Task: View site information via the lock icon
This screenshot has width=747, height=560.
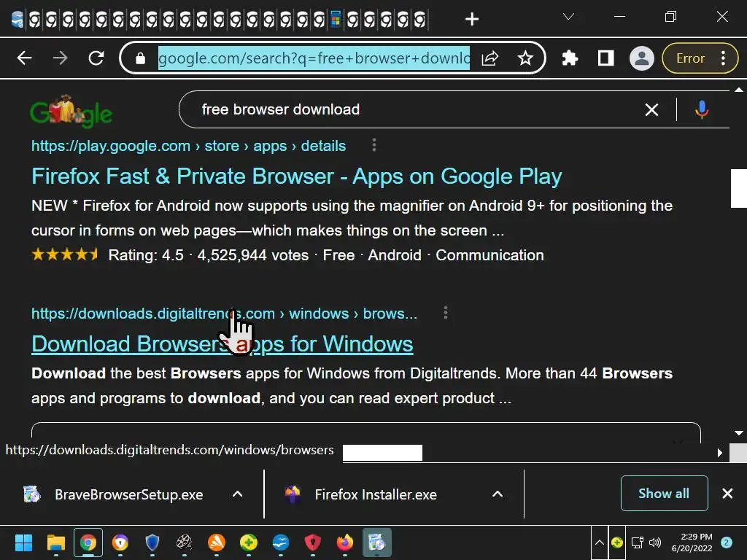Action: pyautogui.click(x=140, y=58)
